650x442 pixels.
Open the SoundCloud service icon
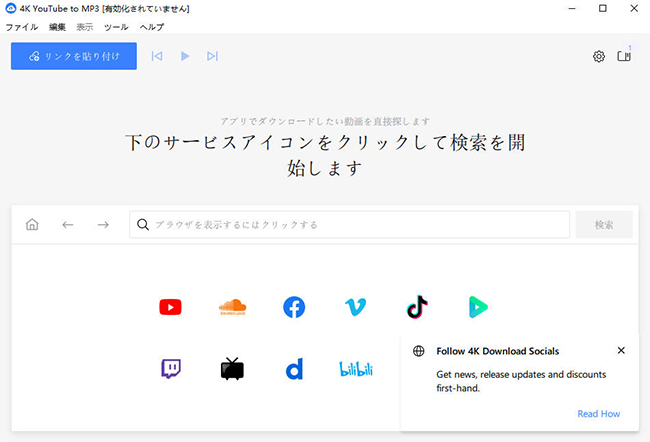tap(233, 307)
